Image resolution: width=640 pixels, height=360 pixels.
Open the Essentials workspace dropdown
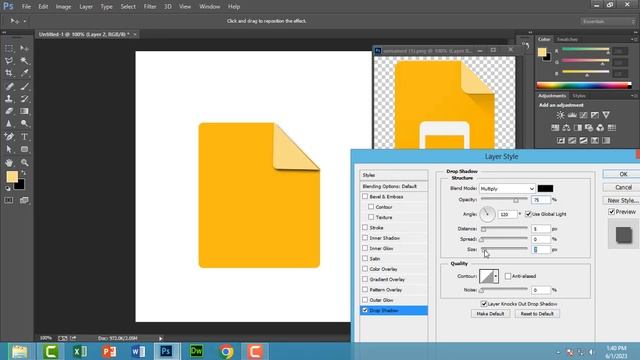(607, 21)
